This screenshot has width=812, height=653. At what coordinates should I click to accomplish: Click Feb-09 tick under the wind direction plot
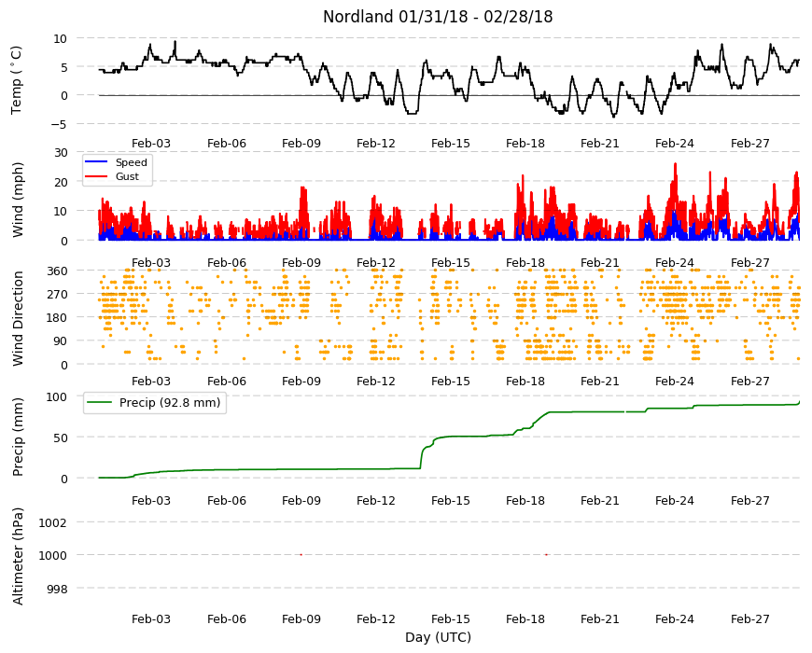pyautogui.click(x=301, y=382)
